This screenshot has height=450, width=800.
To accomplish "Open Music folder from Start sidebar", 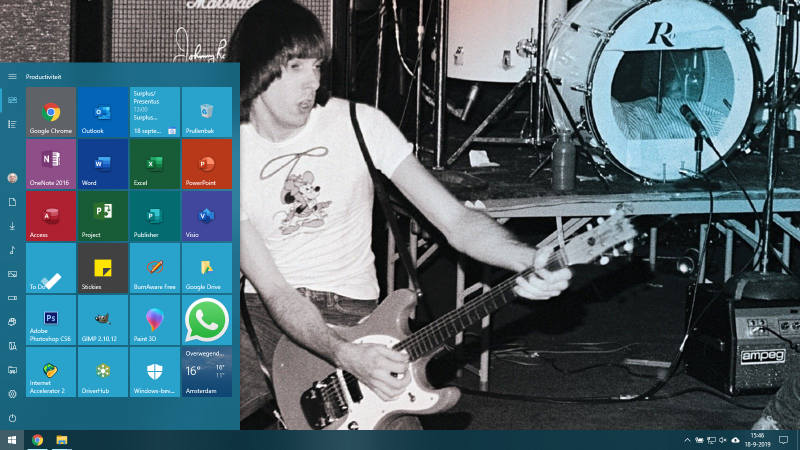I will [12, 250].
